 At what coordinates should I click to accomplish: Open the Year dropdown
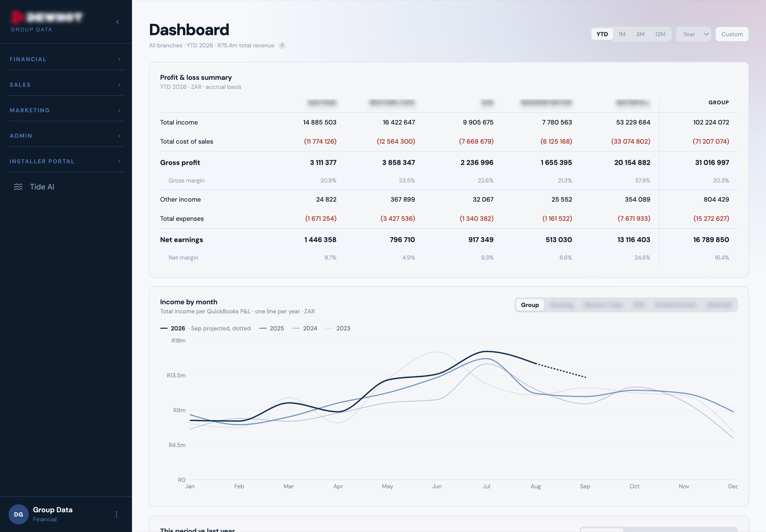click(694, 34)
